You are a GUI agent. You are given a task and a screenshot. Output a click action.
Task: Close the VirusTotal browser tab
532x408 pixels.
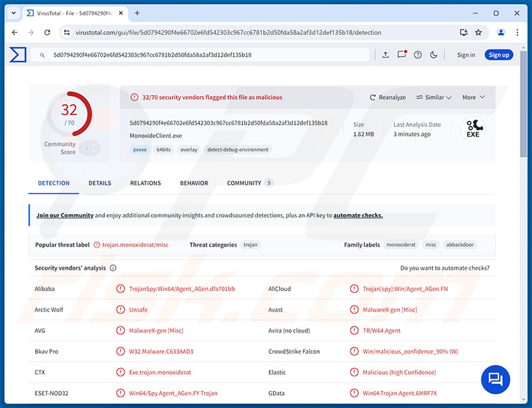(x=121, y=13)
